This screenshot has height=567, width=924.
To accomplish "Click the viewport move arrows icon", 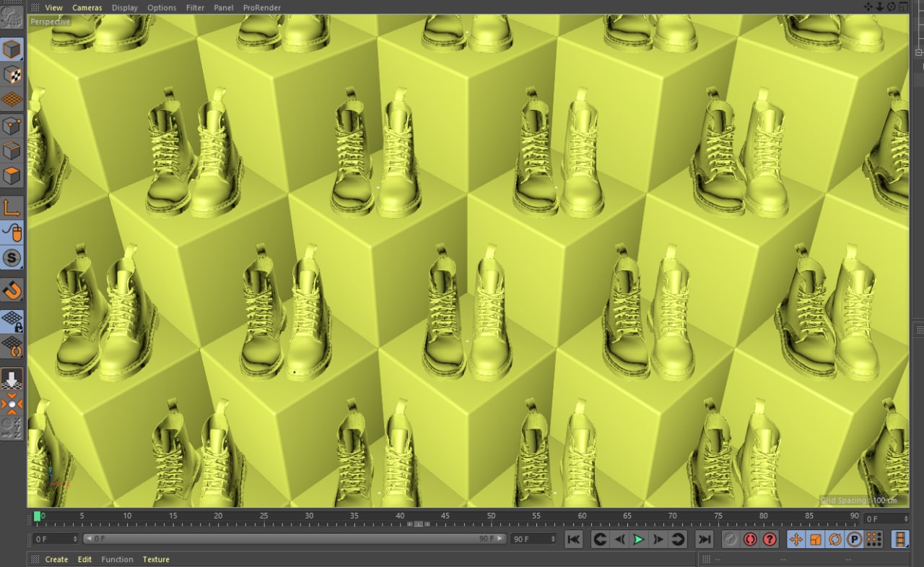I will pyautogui.click(x=868, y=7).
